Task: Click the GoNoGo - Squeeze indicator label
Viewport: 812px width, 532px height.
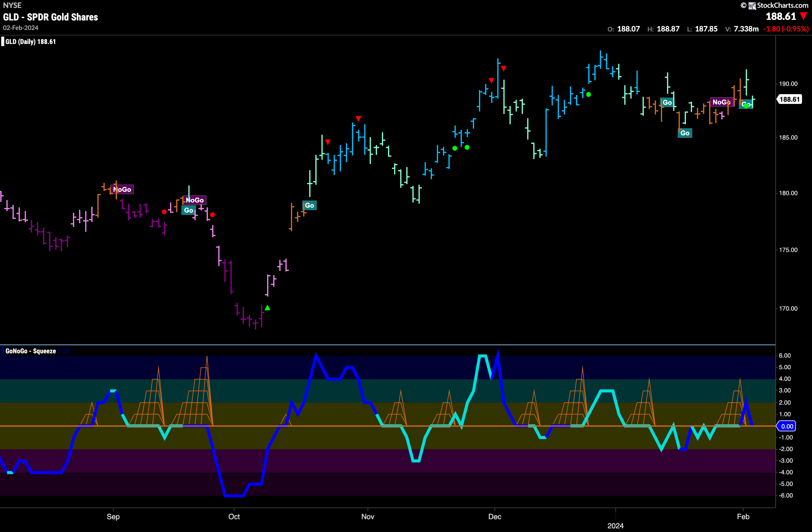Action: pos(30,351)
